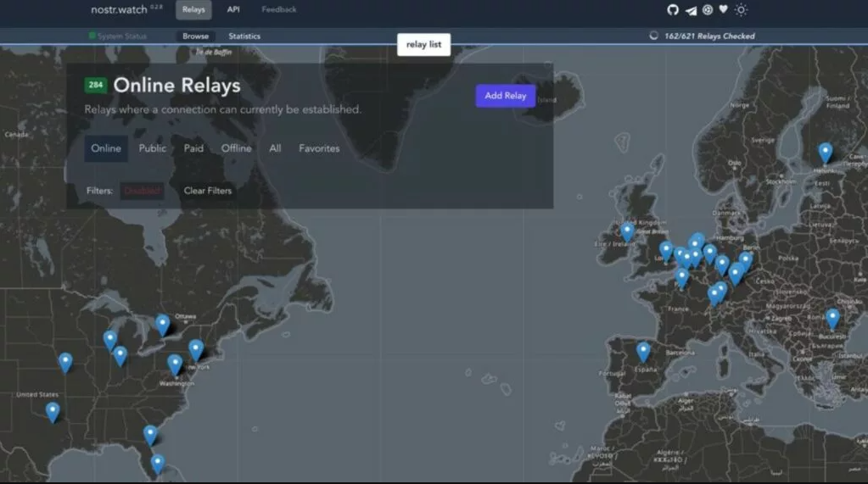Toggle light mode with sun icon
The width and height of the screenshot is (868, 484).
click(742, 10)
